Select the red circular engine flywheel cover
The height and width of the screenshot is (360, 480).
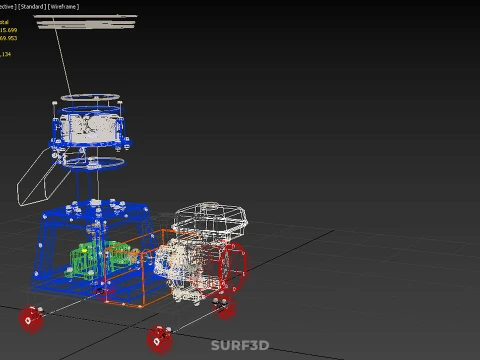[x=234, y=267]
